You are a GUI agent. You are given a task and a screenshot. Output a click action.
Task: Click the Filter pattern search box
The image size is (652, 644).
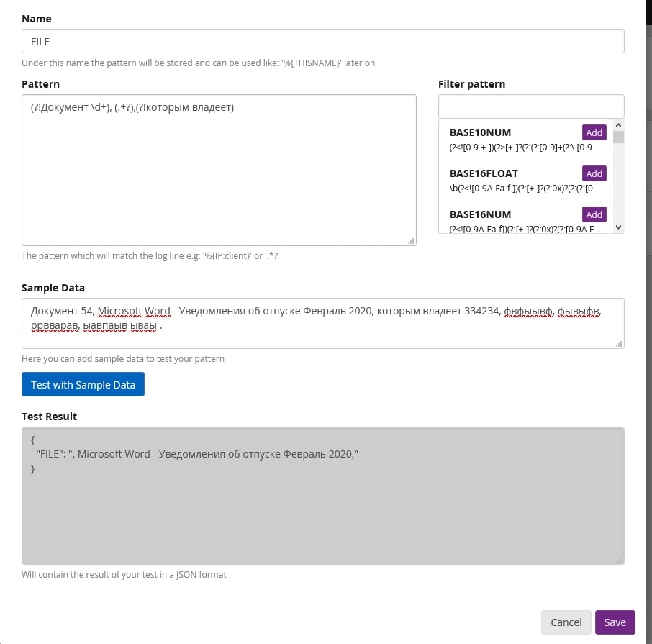tap(530, 106)
